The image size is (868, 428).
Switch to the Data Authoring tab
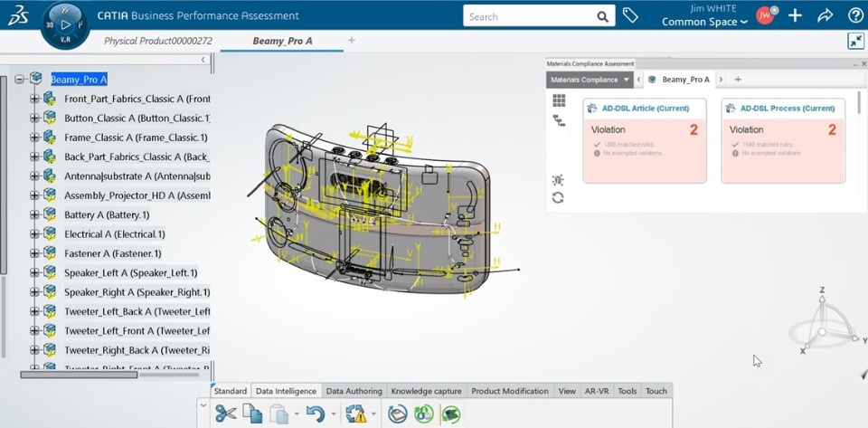click(354, 391)
